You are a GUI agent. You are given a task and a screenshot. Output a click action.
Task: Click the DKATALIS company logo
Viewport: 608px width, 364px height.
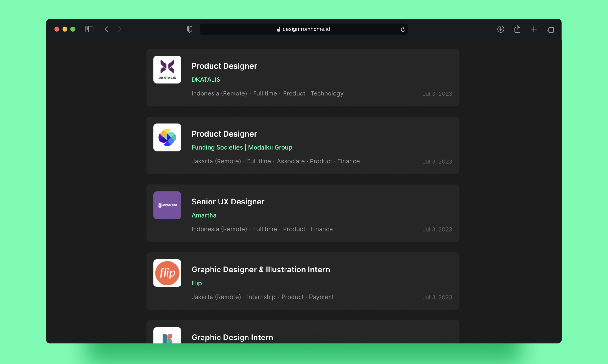point(167,70)
